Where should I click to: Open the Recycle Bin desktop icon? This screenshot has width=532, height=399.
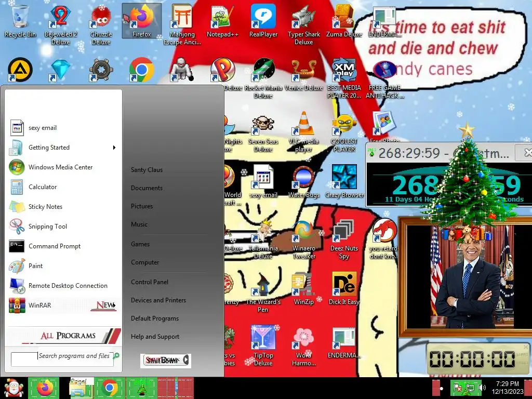(20, 21)
